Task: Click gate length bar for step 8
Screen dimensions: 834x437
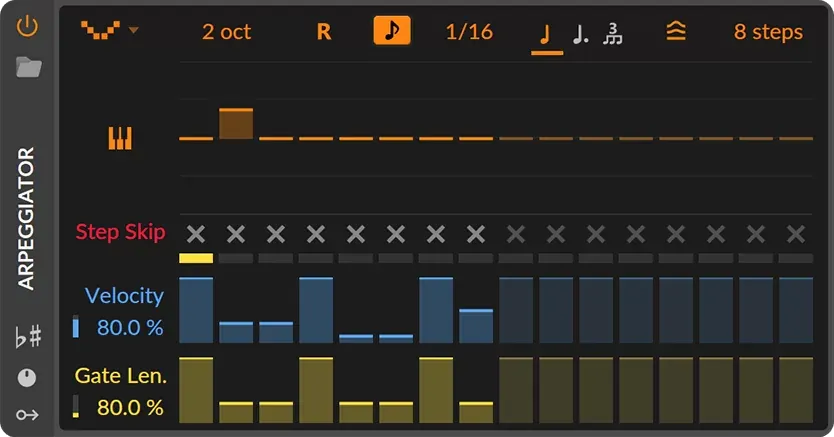Action: point(476,413)
